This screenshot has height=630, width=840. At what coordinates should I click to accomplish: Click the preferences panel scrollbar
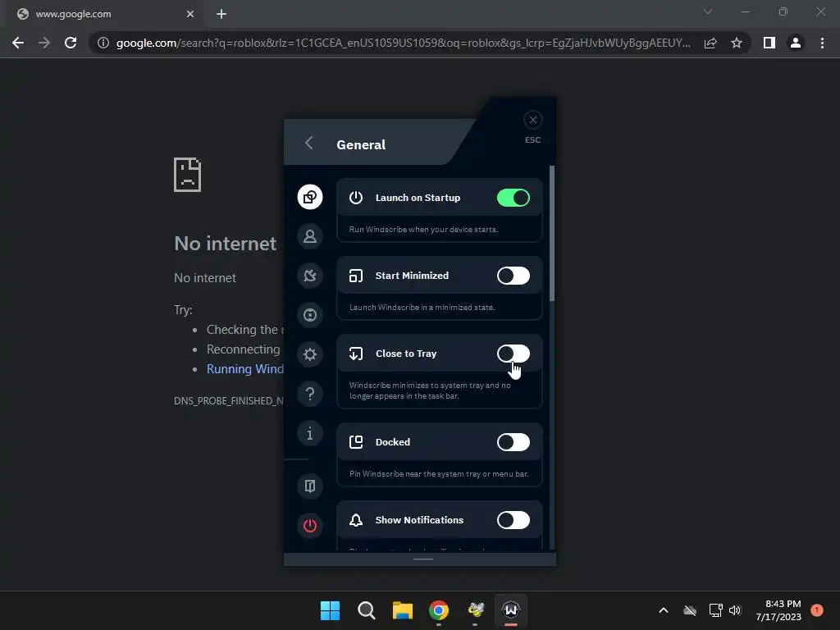click(x=552, y=234)
